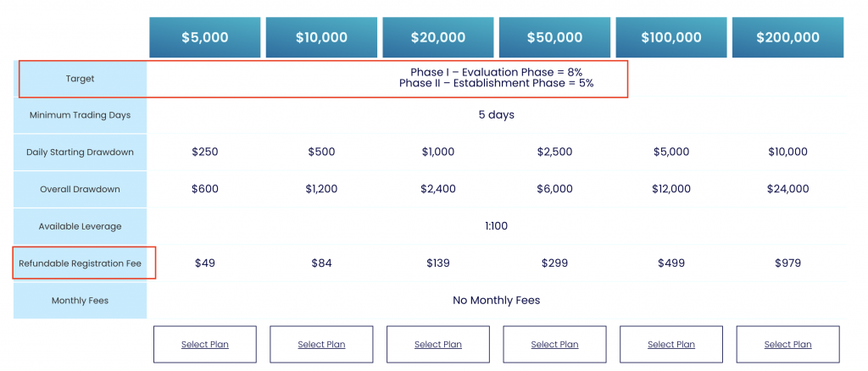868x371 pixels.
Task: Select the $10,000 account size tab
Action: coord(321,37)
